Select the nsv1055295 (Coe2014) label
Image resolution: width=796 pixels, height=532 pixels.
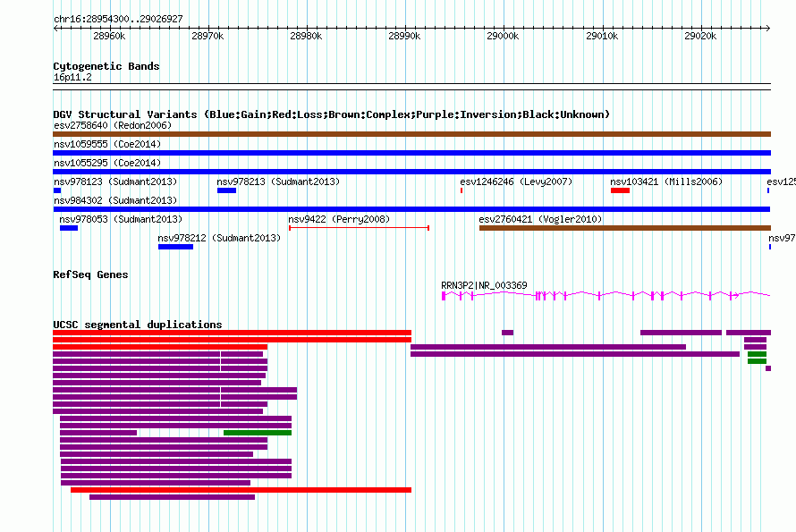coord(107,163)
